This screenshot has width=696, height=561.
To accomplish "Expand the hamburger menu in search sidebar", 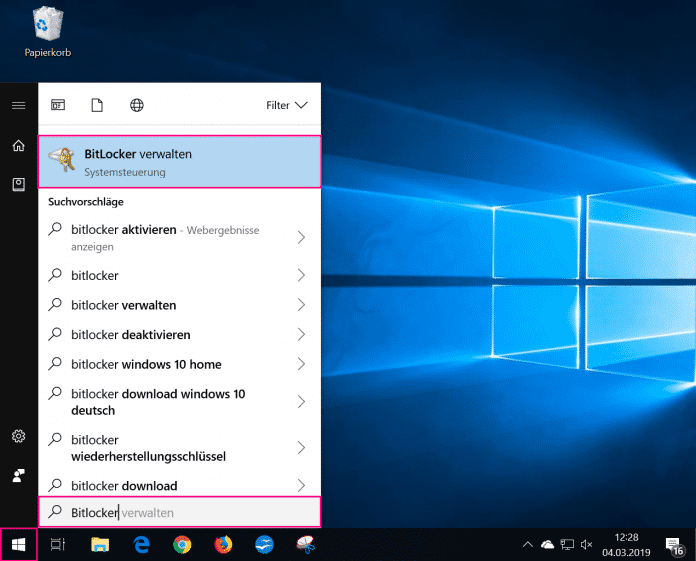I will (18, 105).
